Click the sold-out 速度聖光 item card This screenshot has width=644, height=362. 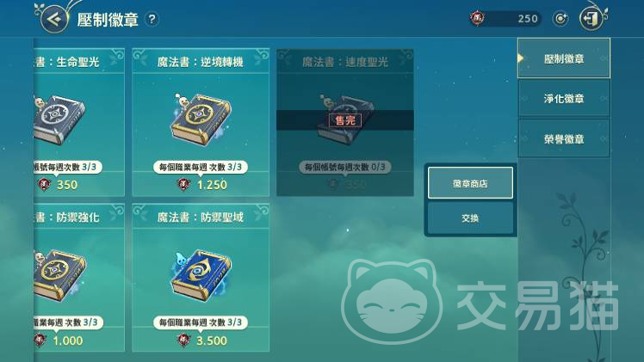pyautogui.click(x=345, y=122)
